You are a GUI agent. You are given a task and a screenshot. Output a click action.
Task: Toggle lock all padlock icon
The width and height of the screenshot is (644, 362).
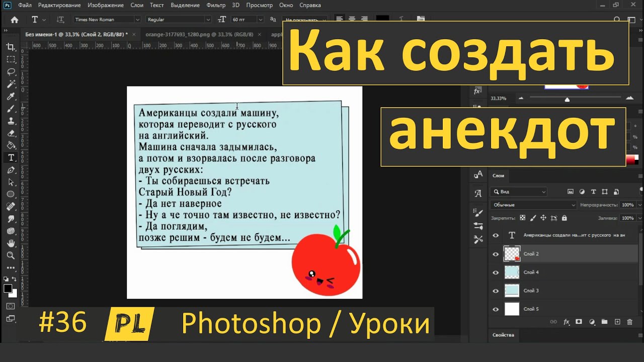(564, 218)
